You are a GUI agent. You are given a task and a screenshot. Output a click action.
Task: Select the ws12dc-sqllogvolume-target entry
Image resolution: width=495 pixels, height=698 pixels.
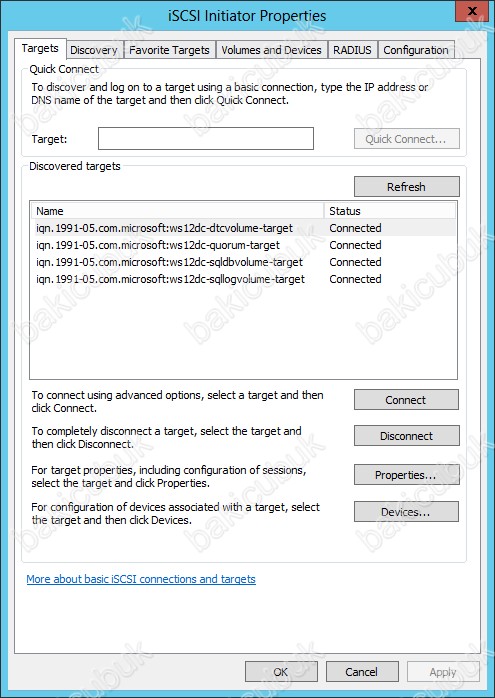(243, 279)
